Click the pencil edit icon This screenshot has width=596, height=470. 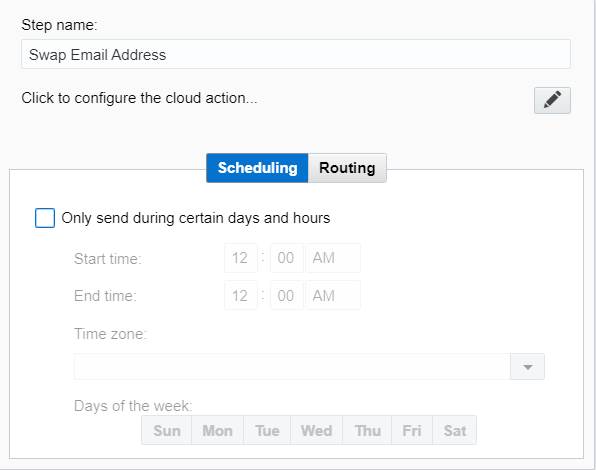click(x=552, y=100)
